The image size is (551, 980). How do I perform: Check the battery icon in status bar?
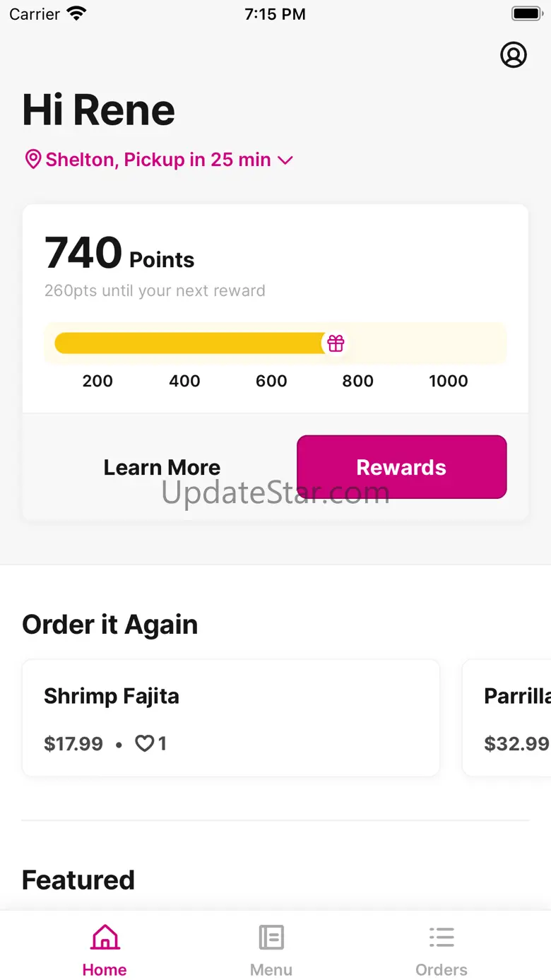(526, 13)
